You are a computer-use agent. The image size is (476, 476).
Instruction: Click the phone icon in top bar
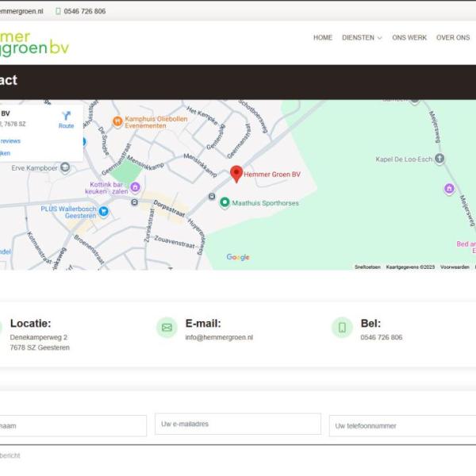coord(58,12)
